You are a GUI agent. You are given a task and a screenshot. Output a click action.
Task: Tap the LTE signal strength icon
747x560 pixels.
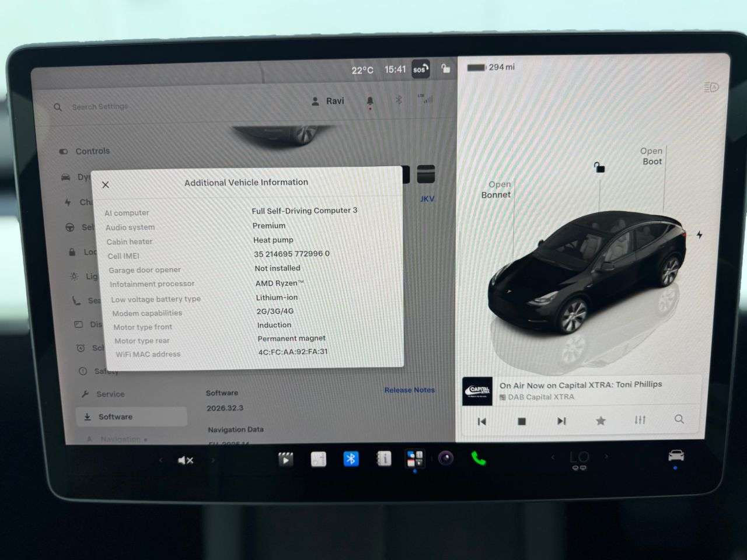tap(425, 99)
